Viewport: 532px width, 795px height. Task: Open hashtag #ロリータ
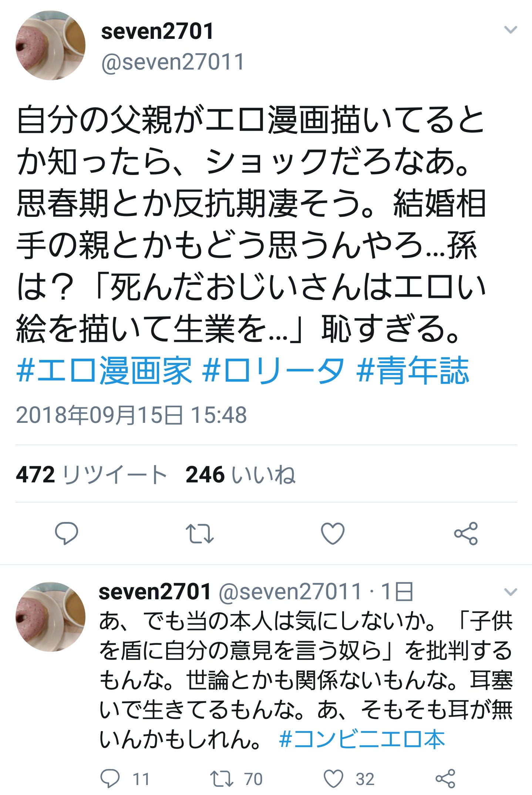(x=273, y=371)
